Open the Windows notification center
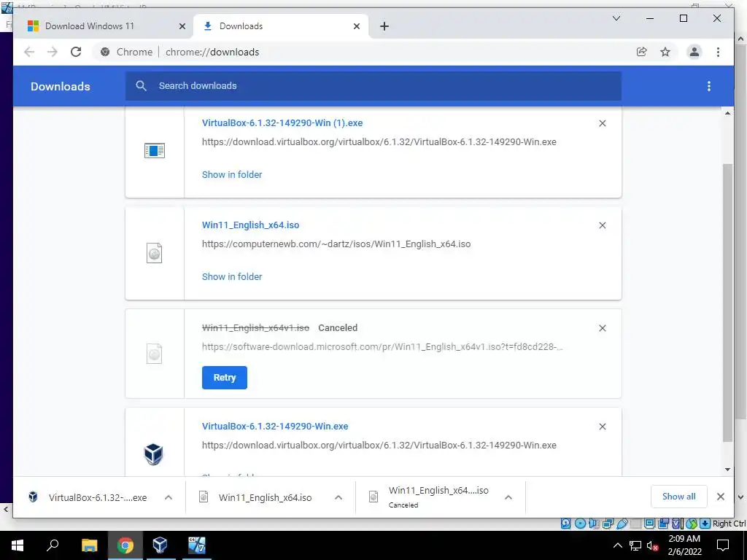 point(723,545)
